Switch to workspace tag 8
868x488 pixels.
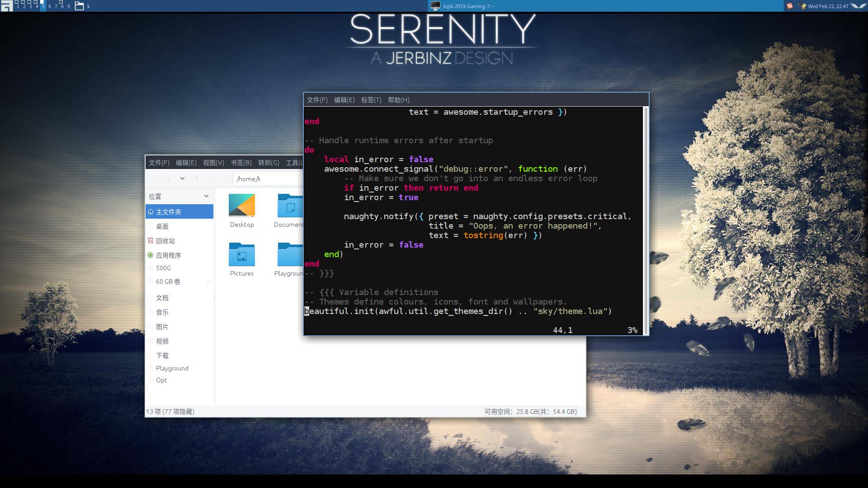[x=62, y=6]
